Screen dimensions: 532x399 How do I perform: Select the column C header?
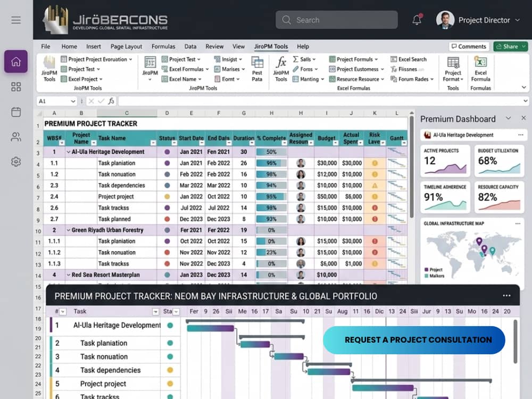(x=127, y=113)
